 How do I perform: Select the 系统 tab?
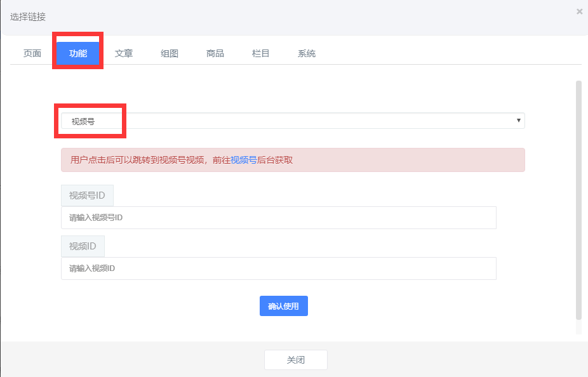307,53
